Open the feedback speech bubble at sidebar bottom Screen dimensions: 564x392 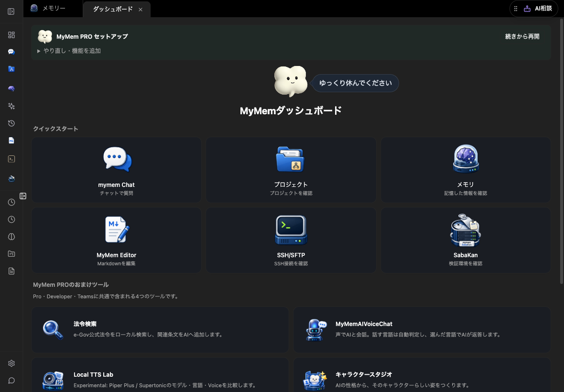pyautogui.click(x=11, y=381)
